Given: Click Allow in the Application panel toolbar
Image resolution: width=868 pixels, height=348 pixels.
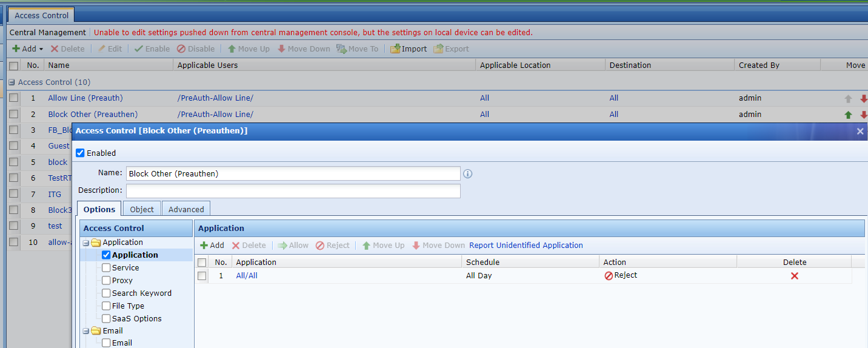Looking at the screenshot, I should click(x=293, y=246).
